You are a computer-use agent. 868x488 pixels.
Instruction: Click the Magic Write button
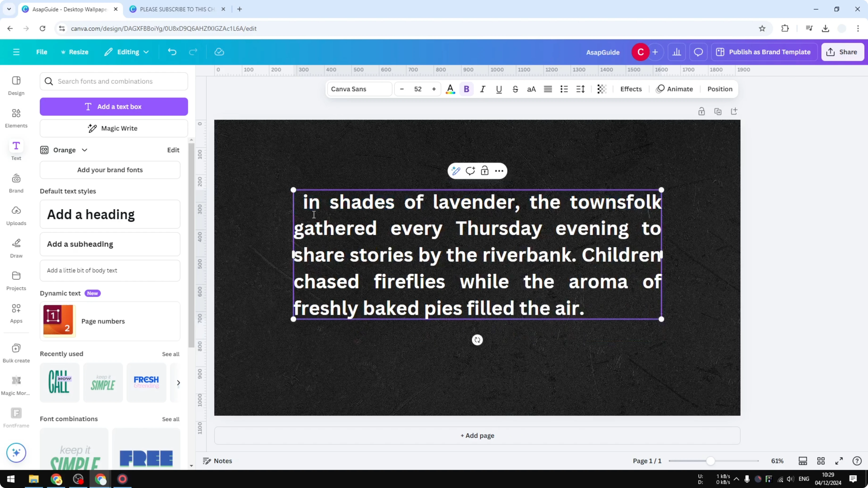(x=113, y=128)
